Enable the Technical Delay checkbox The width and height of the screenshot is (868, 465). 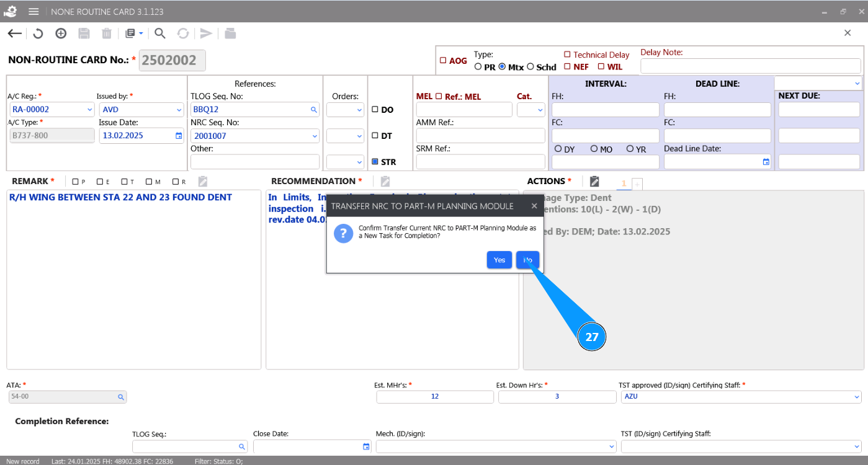click(x=567, y=55)
